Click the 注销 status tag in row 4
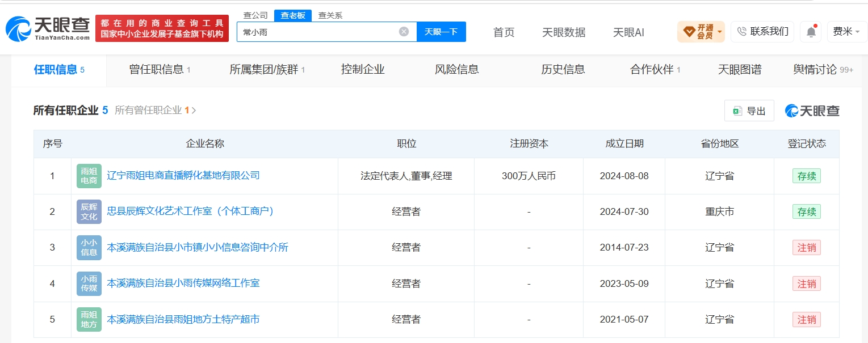 click(806, 283)
